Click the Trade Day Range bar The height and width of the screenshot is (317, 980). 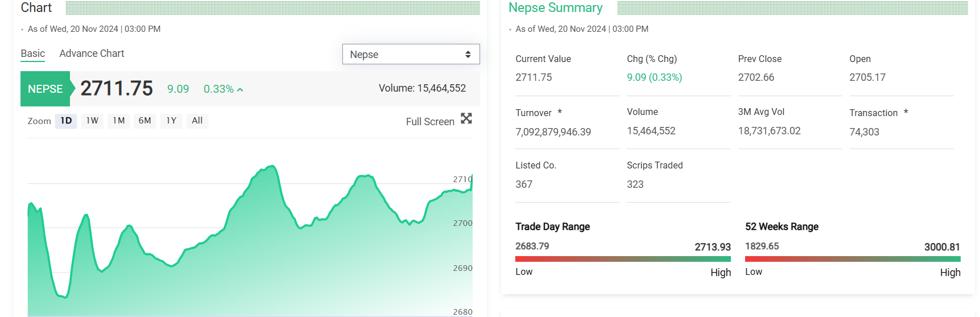point(623,259)
